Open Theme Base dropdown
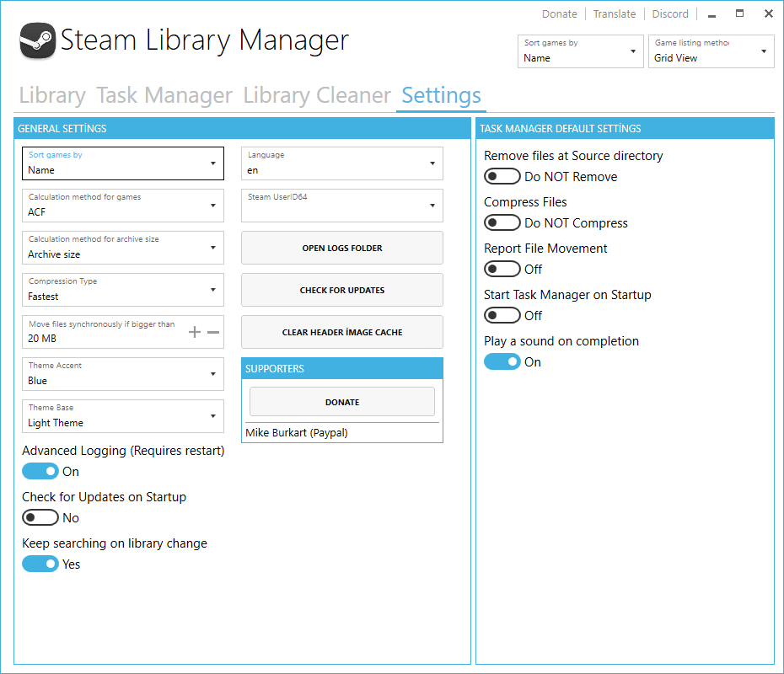This screenshot has width=784, height=674. [x=123, y=416]
